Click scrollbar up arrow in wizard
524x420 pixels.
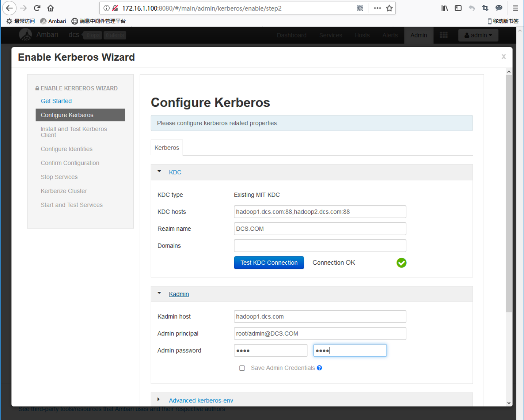[509, 72]
